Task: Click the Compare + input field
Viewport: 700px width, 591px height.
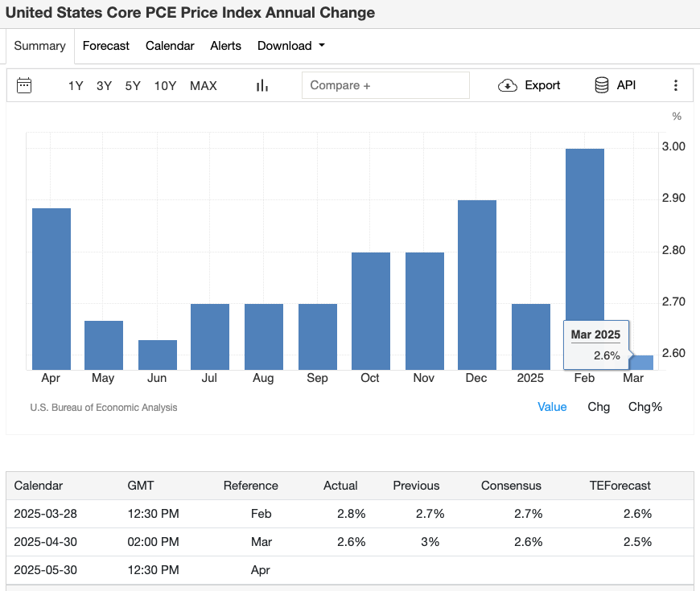Action: pos(385,85)
